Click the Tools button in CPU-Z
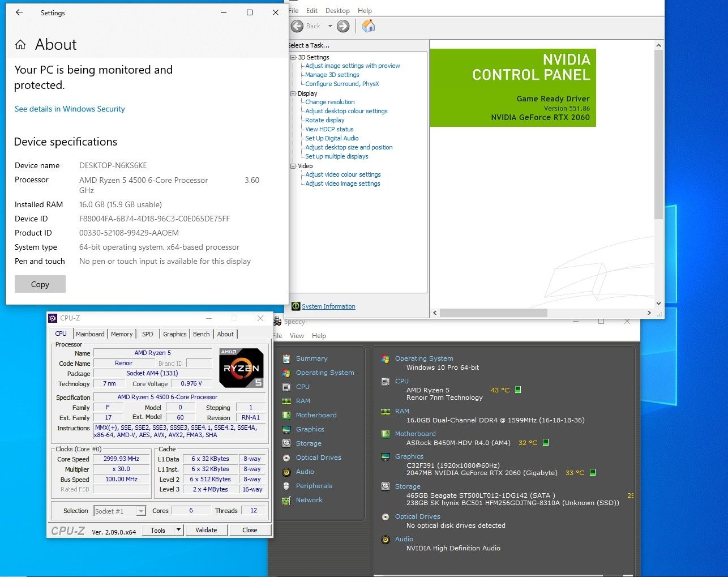Viewport: 728px width, 577px height. click(158, 530)
